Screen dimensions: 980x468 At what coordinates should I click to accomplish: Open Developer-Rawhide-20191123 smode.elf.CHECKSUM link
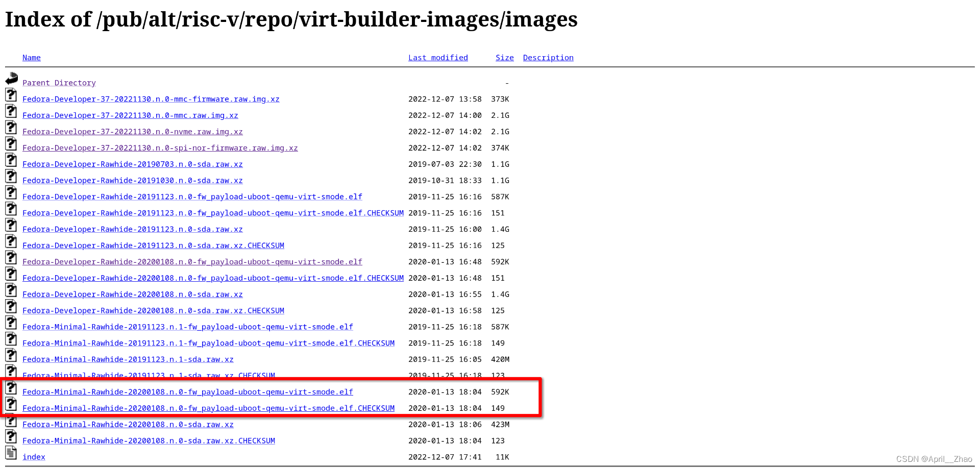coord(213,213)
